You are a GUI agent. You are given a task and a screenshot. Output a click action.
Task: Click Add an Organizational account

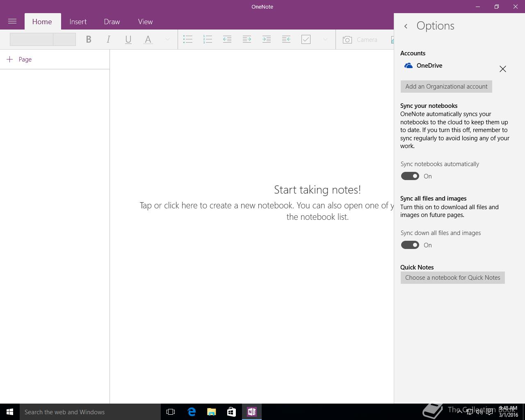pyautogui.click(x=446, y=87)
